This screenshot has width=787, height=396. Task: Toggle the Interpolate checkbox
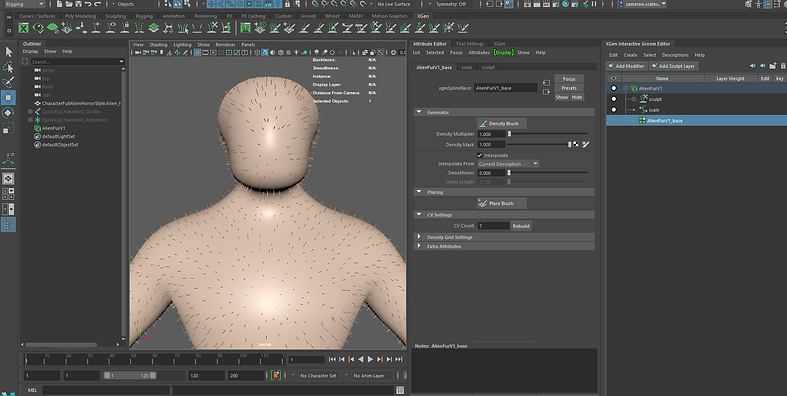[x=480, y=155]
